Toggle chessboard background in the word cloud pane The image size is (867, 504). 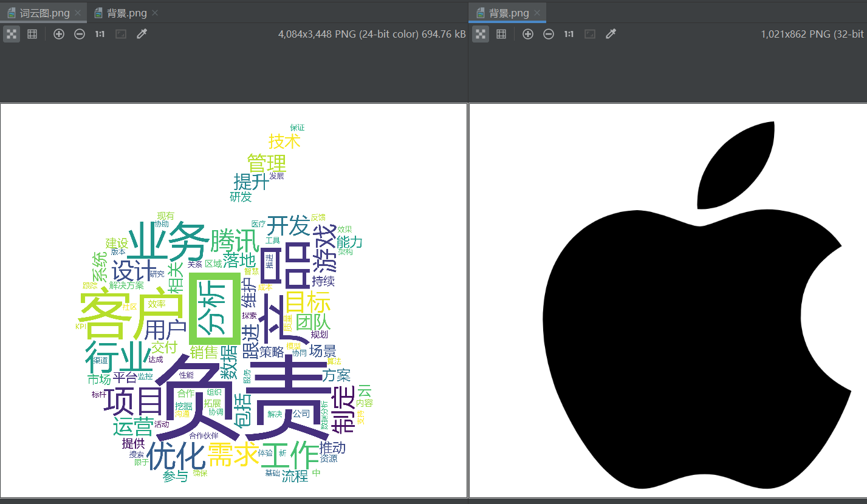pyautogui.click(x=12, y=34)
